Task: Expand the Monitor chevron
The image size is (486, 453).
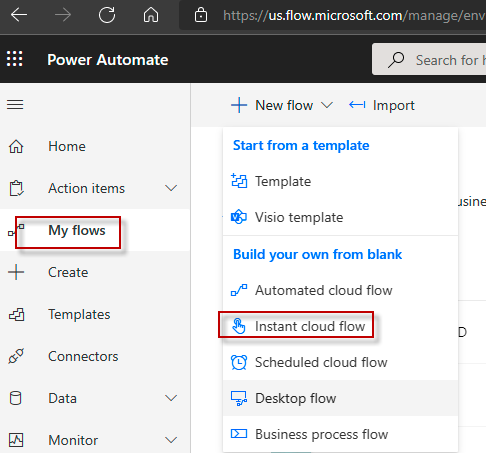Action: coord(171,440)
